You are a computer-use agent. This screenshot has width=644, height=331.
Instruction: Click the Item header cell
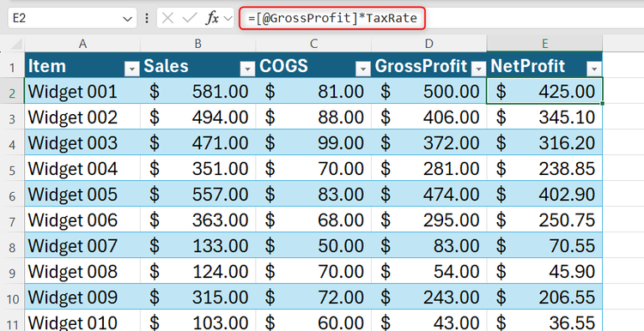click(82, 66)
